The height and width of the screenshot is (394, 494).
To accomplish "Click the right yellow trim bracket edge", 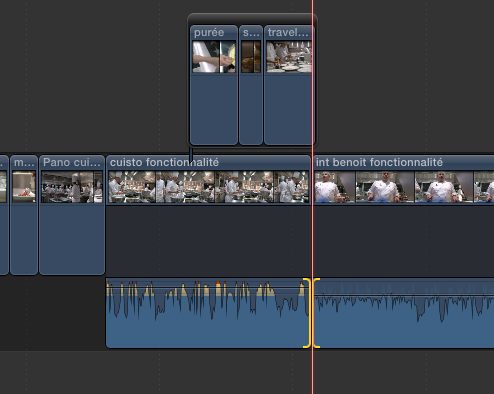I will tap(316, 313).
